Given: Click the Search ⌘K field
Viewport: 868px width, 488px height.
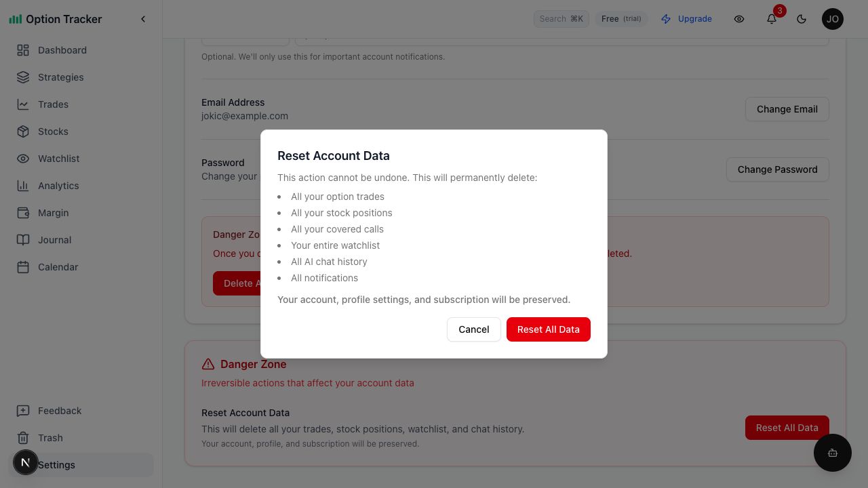Looking at the screenshot, I should pyautogui.click(x=561, y=19).
